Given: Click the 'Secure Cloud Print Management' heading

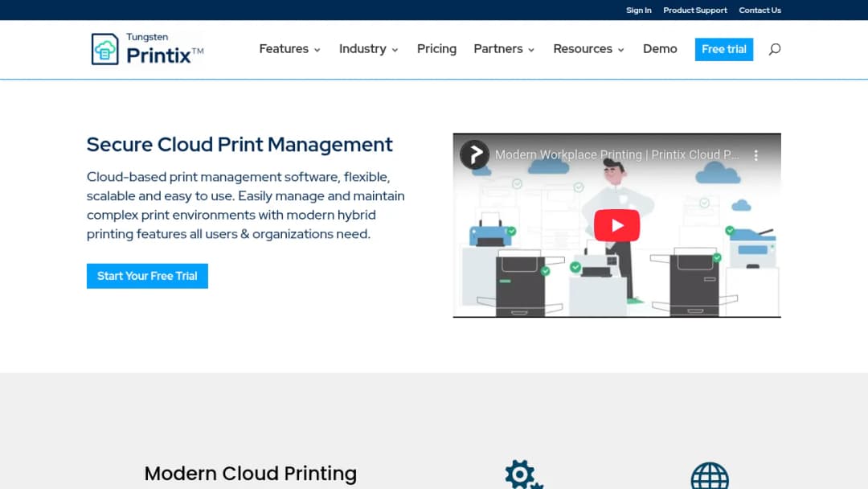Looking at the screenshot, I should pos(240,145).
